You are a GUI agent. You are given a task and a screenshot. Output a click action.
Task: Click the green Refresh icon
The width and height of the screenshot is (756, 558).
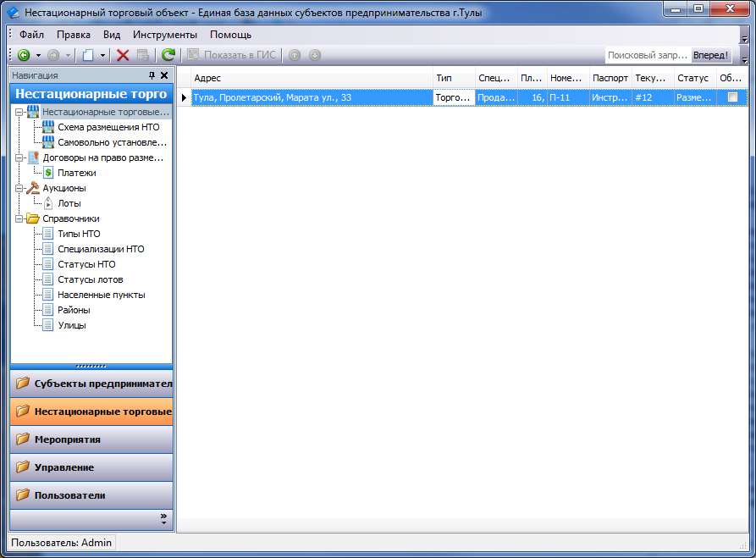pos(168,55)
